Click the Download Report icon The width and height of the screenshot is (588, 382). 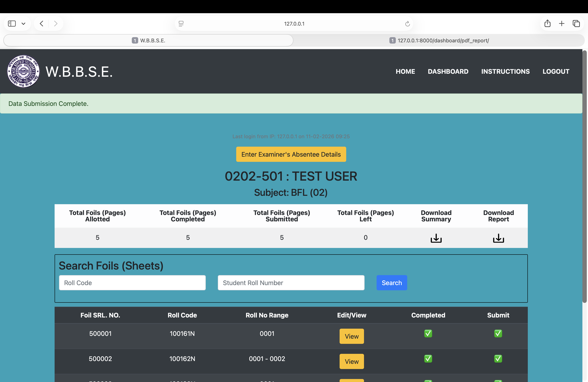point(498,238)
